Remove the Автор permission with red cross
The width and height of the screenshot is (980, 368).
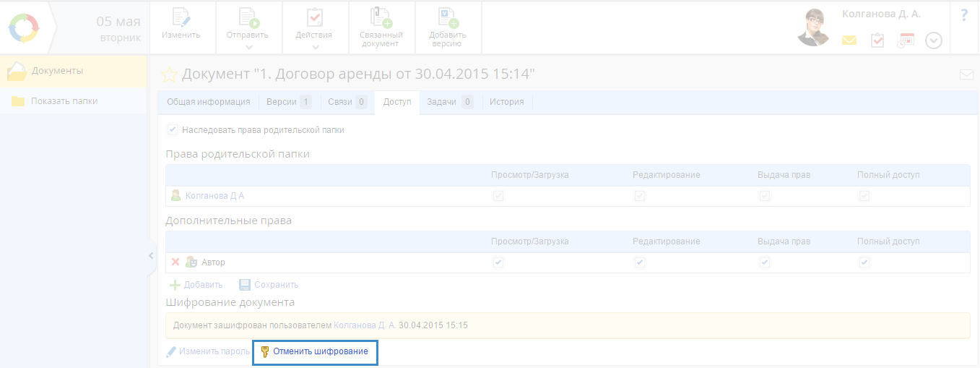175,262
